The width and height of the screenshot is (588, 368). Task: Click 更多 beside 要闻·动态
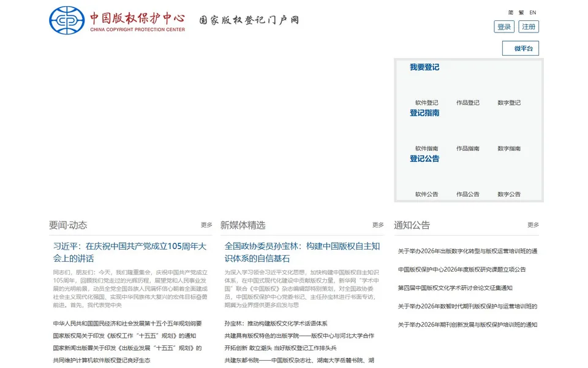206,225
